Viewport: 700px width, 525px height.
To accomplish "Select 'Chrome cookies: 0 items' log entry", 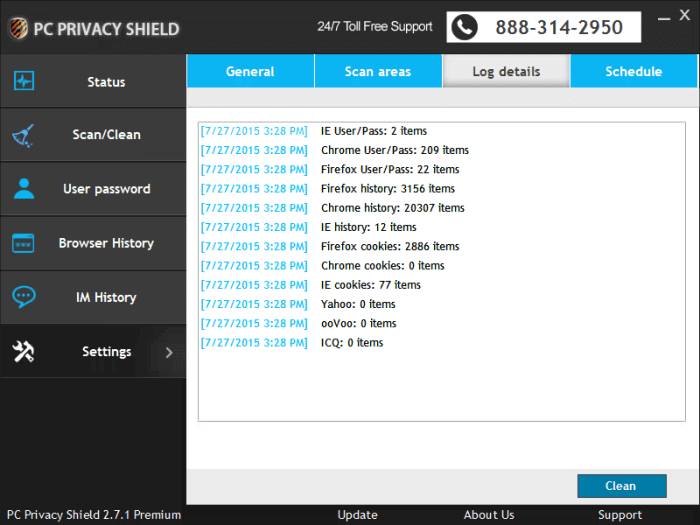I will tap(383, 265).
